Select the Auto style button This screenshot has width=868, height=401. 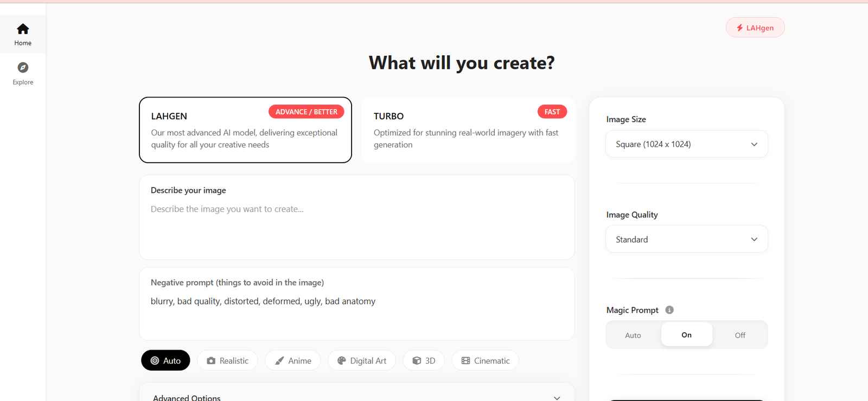165,361
